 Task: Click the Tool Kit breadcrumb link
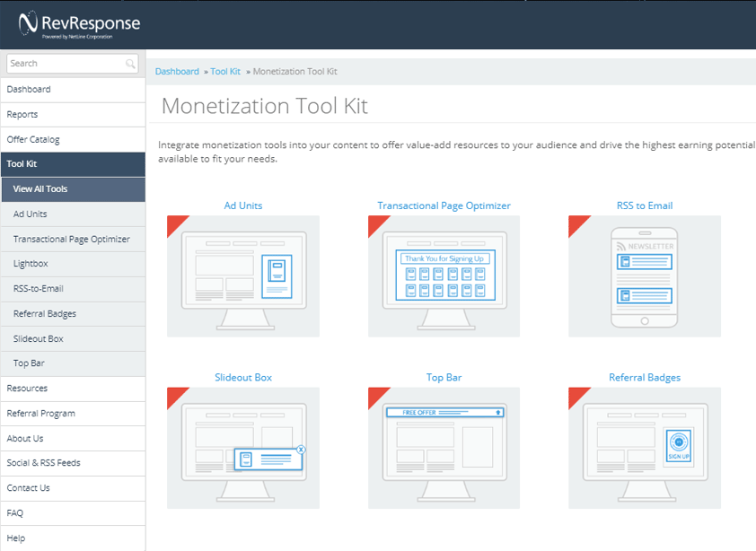tap(225, 71)
